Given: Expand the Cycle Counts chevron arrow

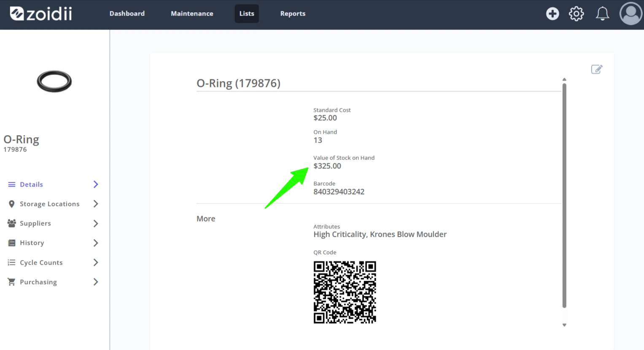Looking at the screenshot, I should 96,262.
